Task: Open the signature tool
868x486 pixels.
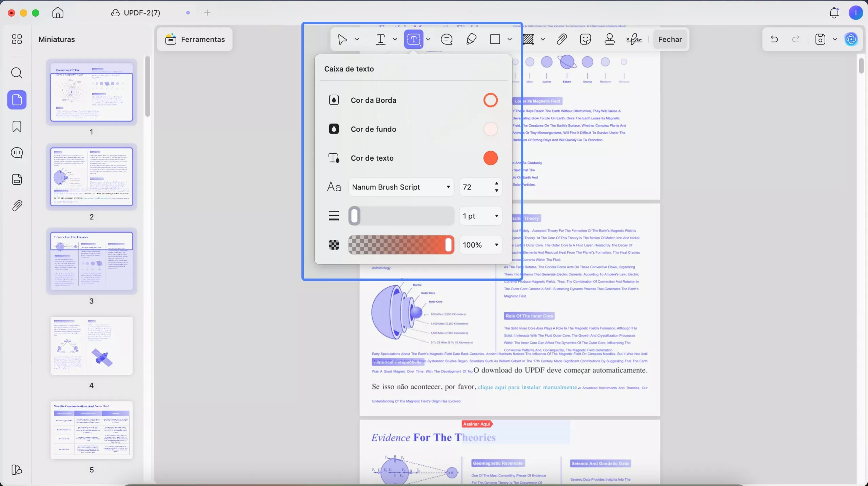Action: pyautogui.click(x=634, y=39)
